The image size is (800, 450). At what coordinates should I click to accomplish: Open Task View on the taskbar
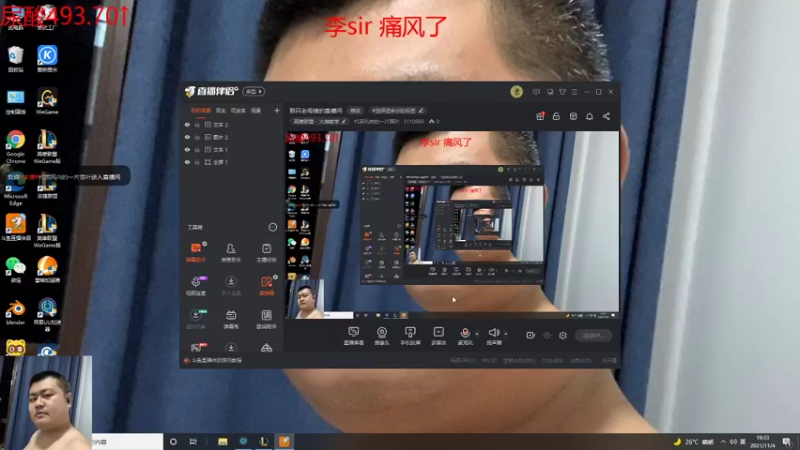click(193, 441)
